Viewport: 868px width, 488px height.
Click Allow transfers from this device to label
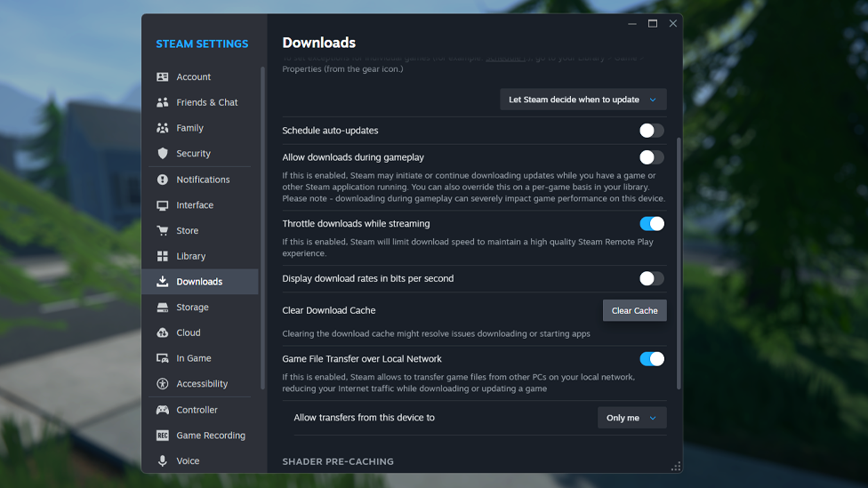click(x=365, y=418)
